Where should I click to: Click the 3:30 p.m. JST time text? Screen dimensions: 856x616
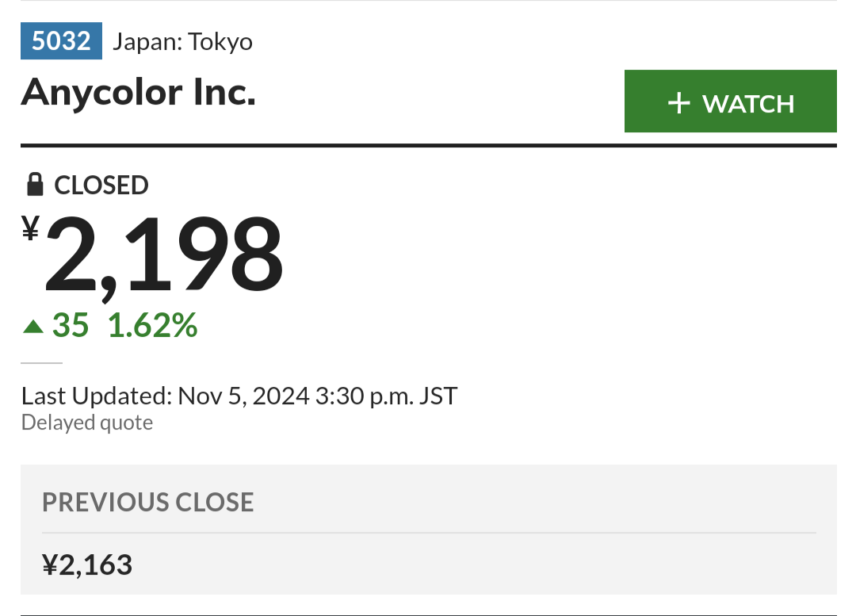[386, 396]
